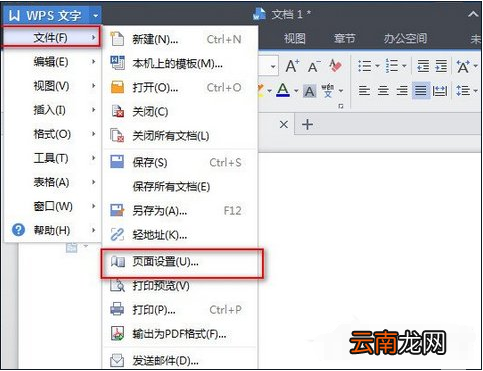Click the clear formatting eraser icon
The height and width of the screenshot is (371, 483).
[335, 66]
